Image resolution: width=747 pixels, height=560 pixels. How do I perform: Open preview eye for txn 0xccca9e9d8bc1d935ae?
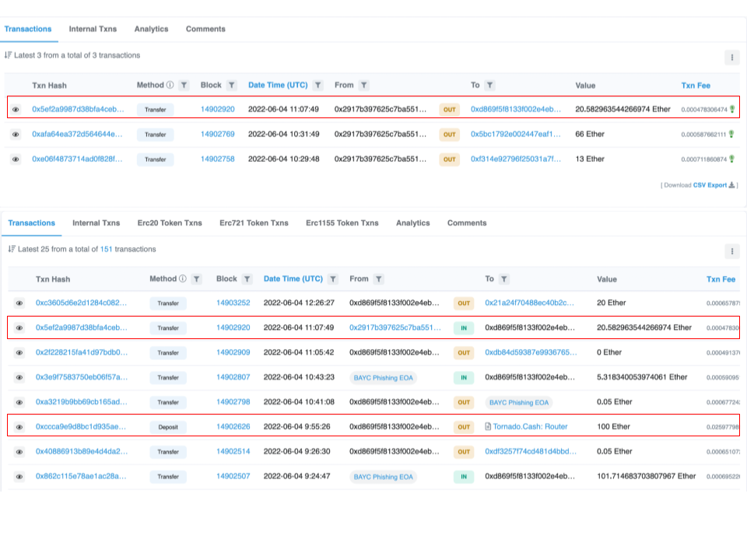point(19,427)
